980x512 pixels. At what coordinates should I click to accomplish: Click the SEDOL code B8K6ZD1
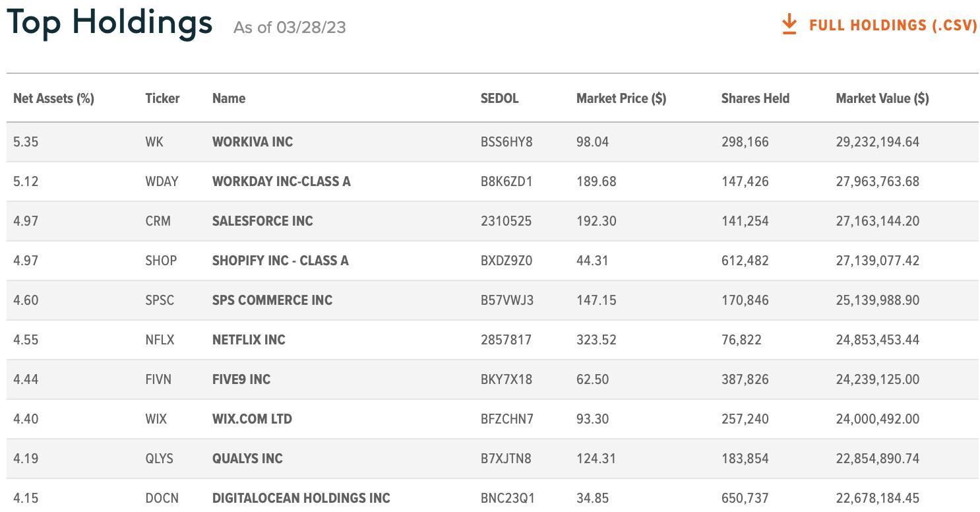tap(506, 181)
